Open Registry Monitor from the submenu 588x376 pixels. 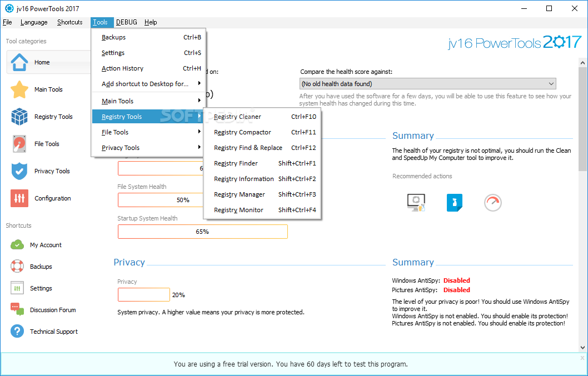coord(262,210)
